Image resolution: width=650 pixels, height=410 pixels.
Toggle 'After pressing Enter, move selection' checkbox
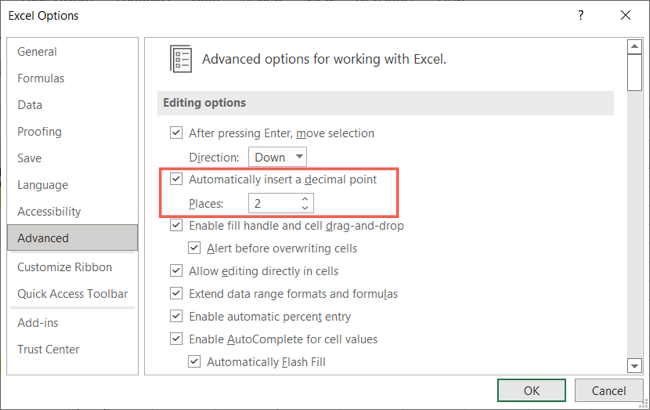click(x=177, y=133)
